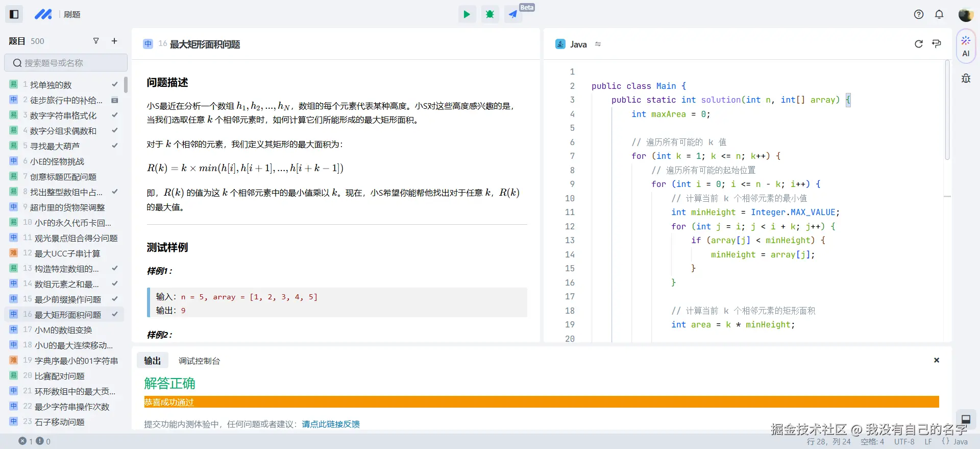Reset code using the refresh icon
The width and height of the screenshot is (980, 449).
[x=919, y=44]
